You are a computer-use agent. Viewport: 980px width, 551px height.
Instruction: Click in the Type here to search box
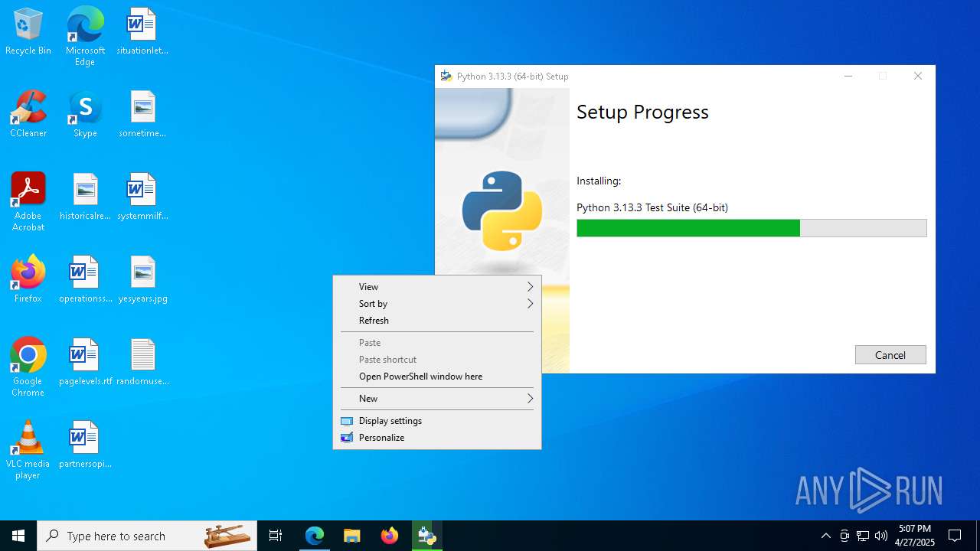[x=147, y=536]
